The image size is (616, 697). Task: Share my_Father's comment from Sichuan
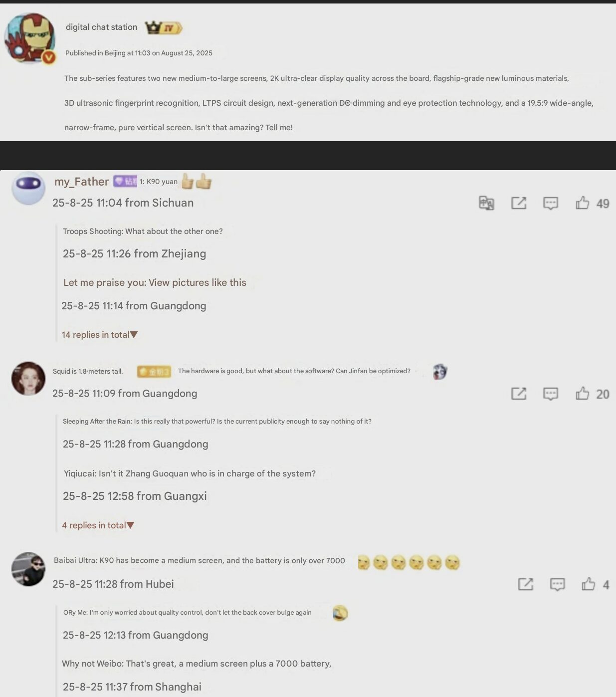pyautogui.click(x=519, y=203)
